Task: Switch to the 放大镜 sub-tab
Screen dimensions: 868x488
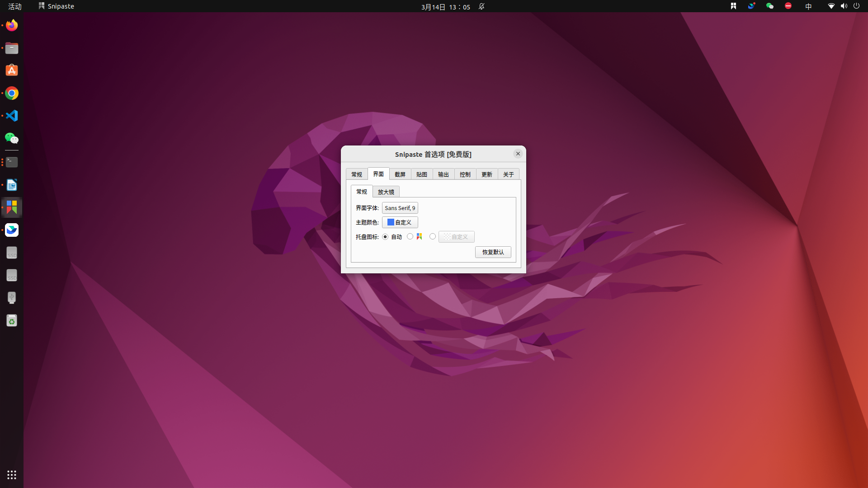Action: [x=386, y=192]
